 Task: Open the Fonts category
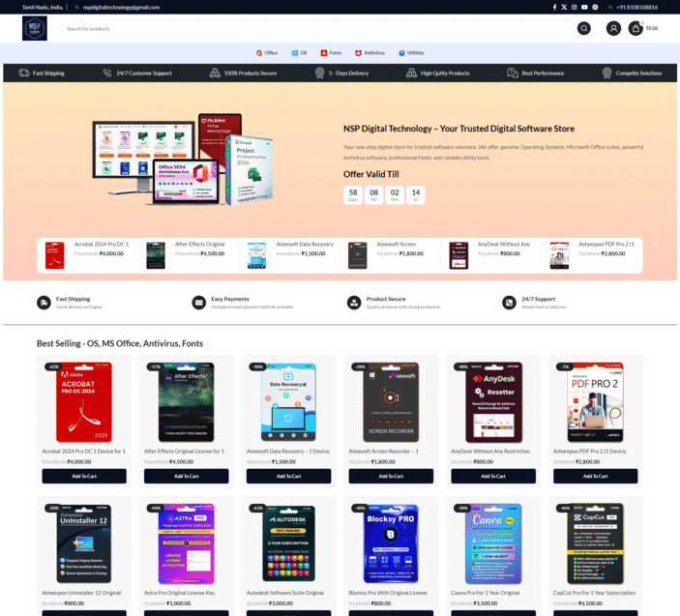331,53
